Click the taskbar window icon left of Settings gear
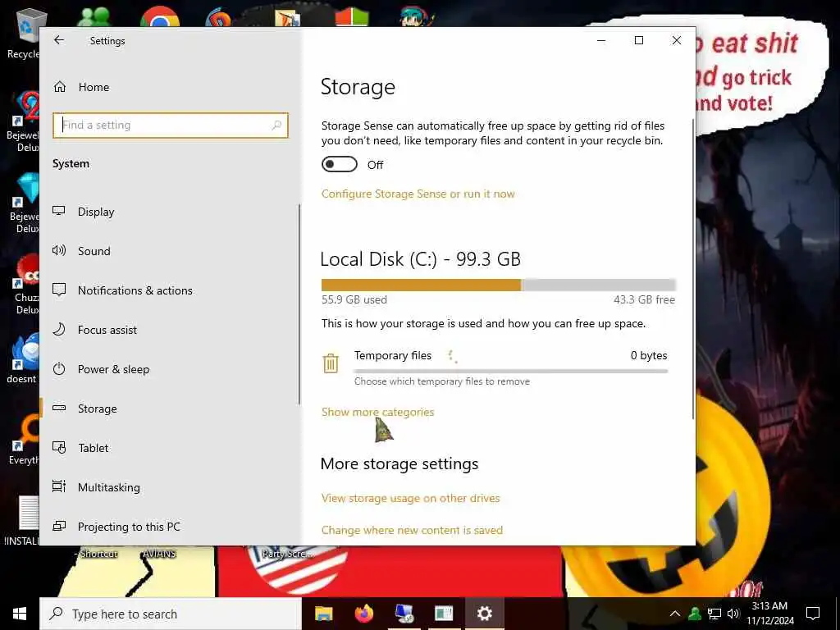Viewport: 840px width, 630px height. click(444, 614)
